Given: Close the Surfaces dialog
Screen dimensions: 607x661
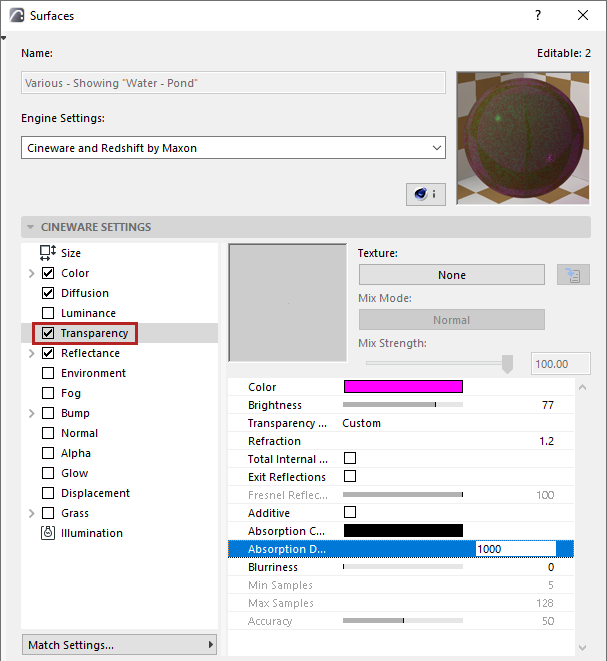Looking at the screenshot, I should (x=583, y=16).
